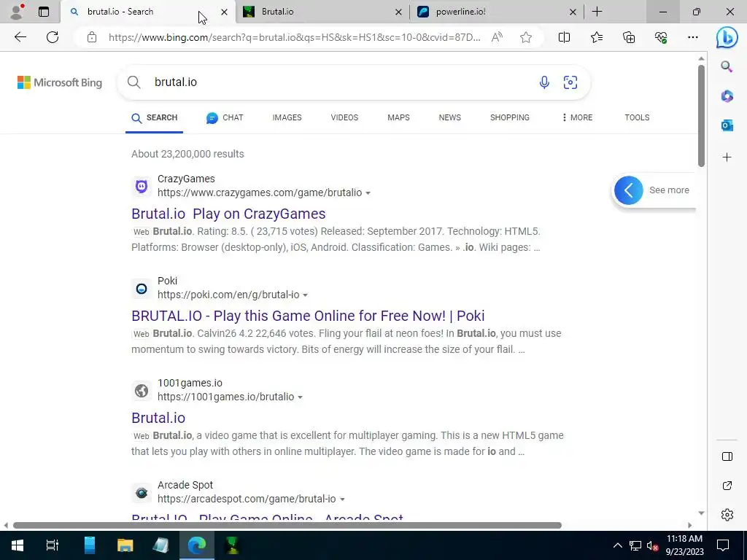Image resolution: width=747 pixels, height=560 pixels.
Task: Open network status tray icon
Action: pyautogui.click(x=635, y=545)
